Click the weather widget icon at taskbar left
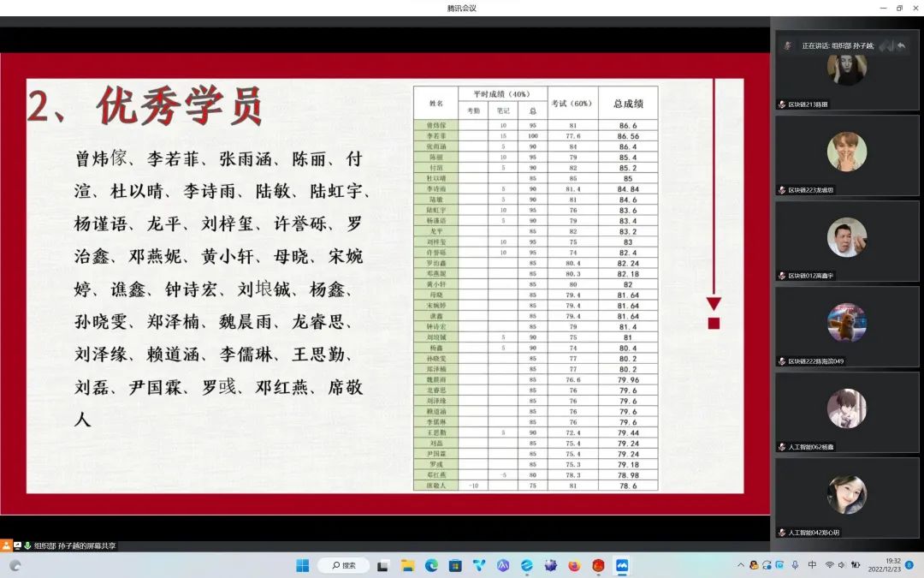 (x=15, y=565)
